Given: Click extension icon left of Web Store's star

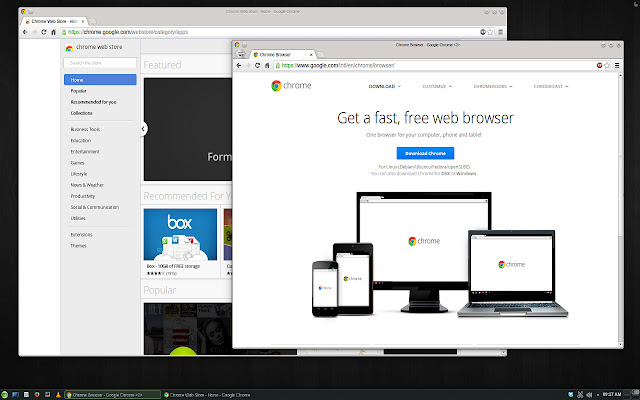Looking at the screenshot, I should 483,32.
